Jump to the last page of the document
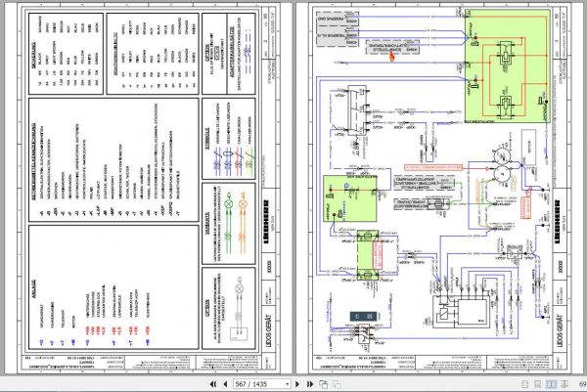 (310, 384)
